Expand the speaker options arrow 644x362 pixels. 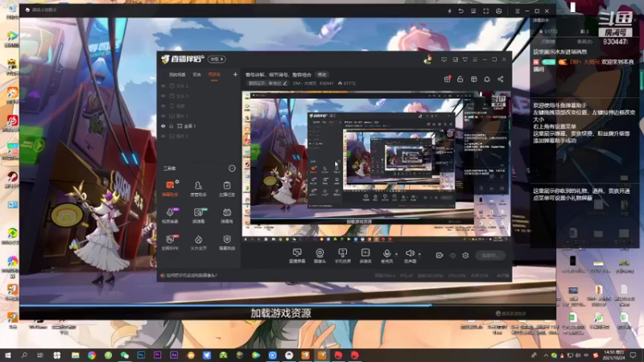(419, 254)
